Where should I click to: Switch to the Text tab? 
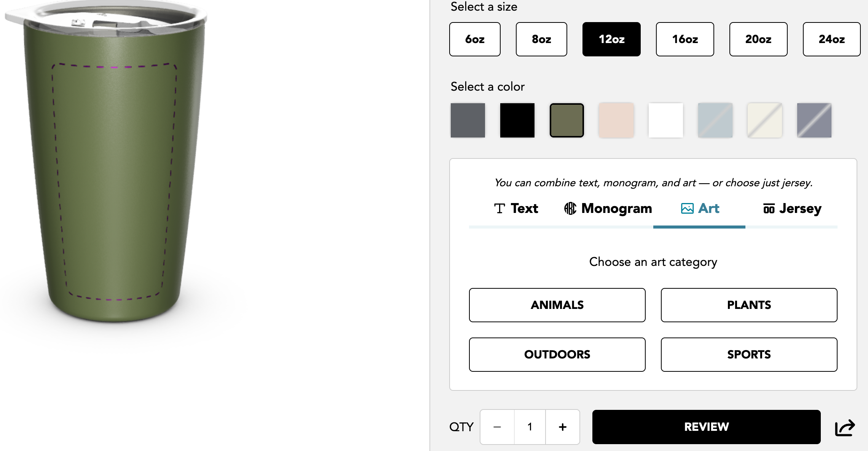coord(516,209)
